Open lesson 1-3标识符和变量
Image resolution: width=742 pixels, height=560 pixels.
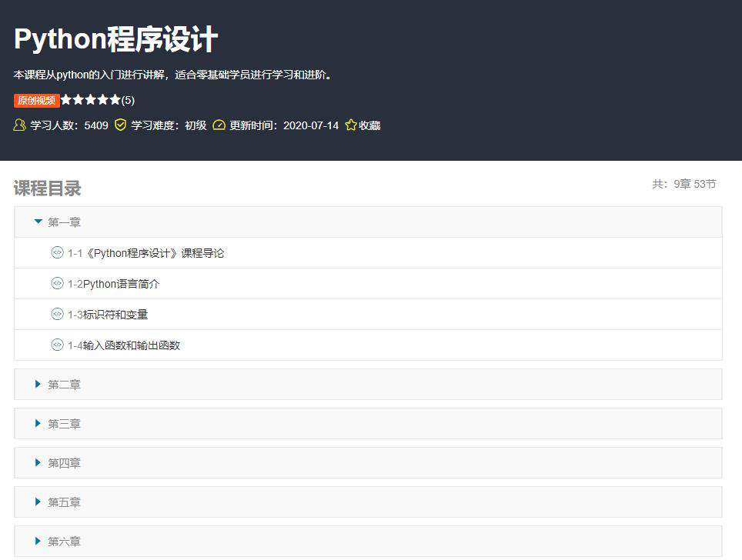pos(108,315)
